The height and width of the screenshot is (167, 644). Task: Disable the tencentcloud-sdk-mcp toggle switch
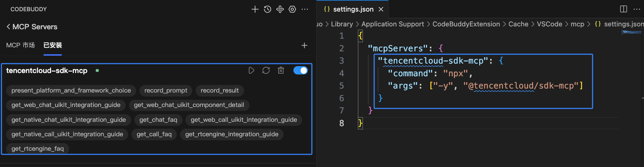[x=300, y=70]
